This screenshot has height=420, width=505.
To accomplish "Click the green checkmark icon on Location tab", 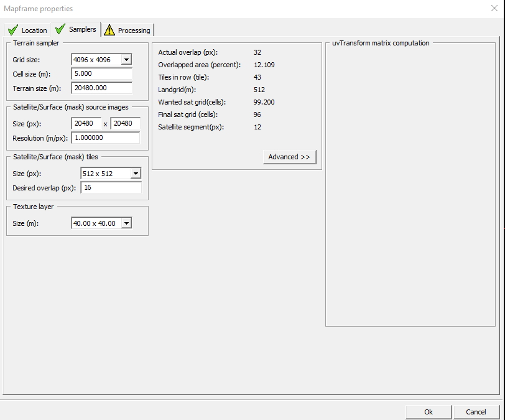I will tap(13, 30).
